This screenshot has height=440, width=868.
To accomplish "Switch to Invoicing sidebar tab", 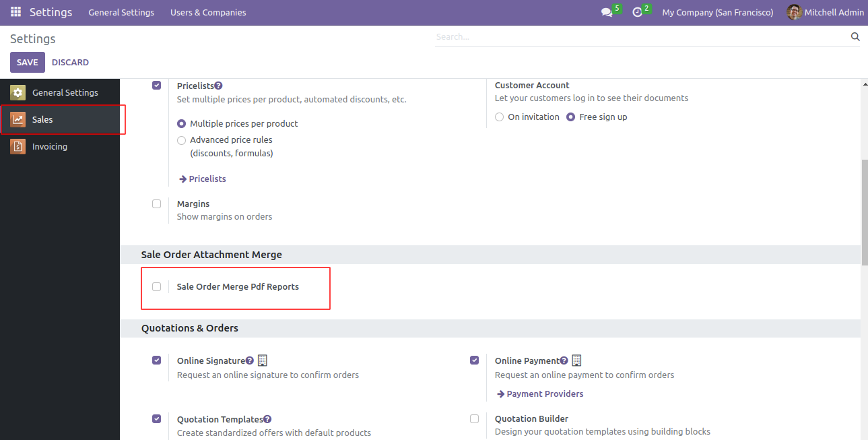I will (60, 146).
